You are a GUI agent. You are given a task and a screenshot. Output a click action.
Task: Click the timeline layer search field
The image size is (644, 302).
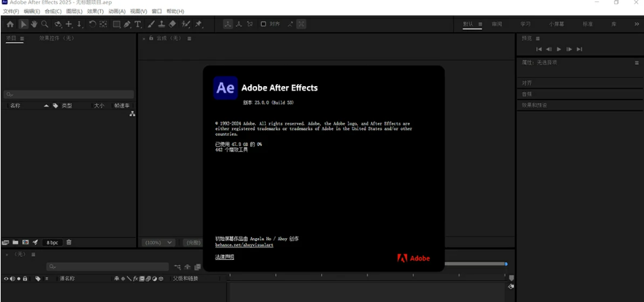(x=108, y=267)
